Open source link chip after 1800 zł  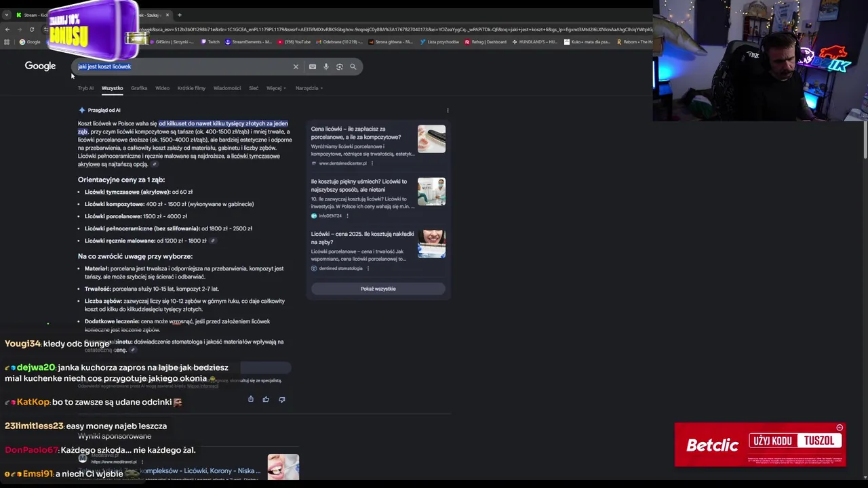213,241
